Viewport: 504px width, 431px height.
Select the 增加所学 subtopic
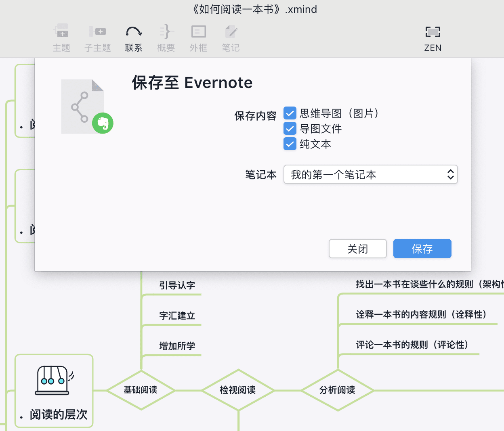[x=177, y=346]
